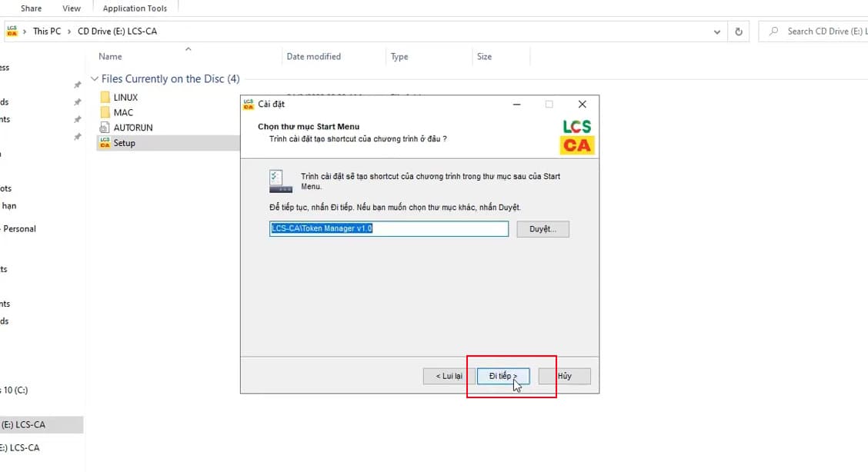
Task: Click the Setup application icon in file list
Action: tap(105, 143)
